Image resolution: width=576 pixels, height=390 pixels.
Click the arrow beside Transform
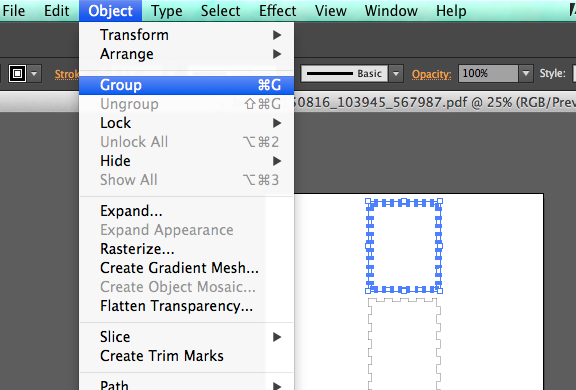(x=277, y=35)
